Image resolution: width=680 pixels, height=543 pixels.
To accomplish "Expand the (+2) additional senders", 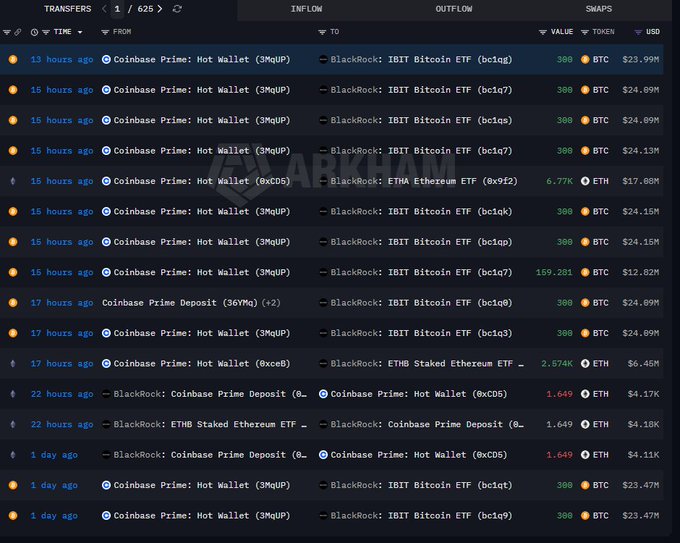I will (x=271, y=303).
